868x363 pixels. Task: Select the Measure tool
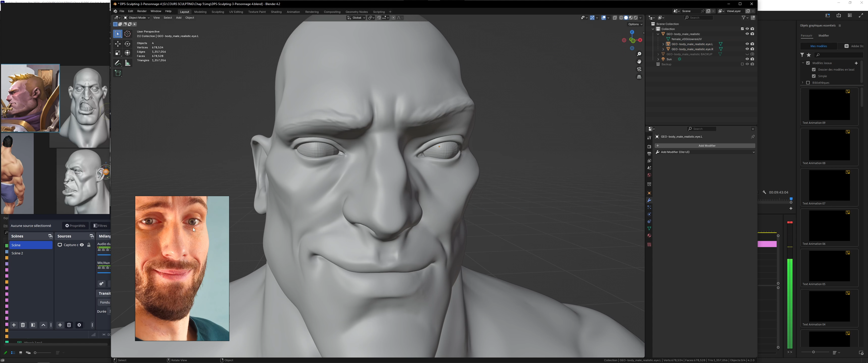point(127,63)
